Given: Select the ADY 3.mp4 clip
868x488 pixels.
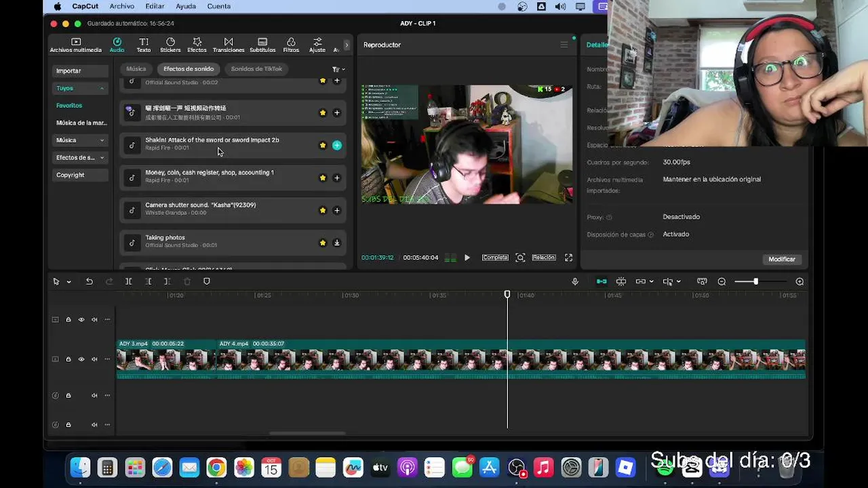Looking at the screenshot, I should (167, 359).
